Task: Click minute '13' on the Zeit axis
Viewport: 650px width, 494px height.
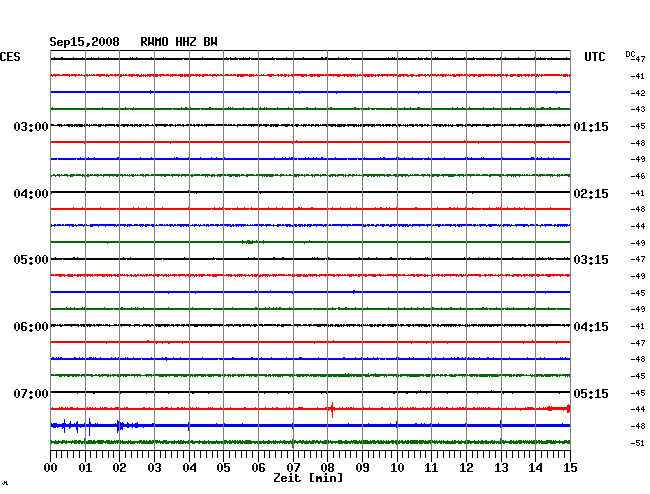Action: (x=501, y=468)
